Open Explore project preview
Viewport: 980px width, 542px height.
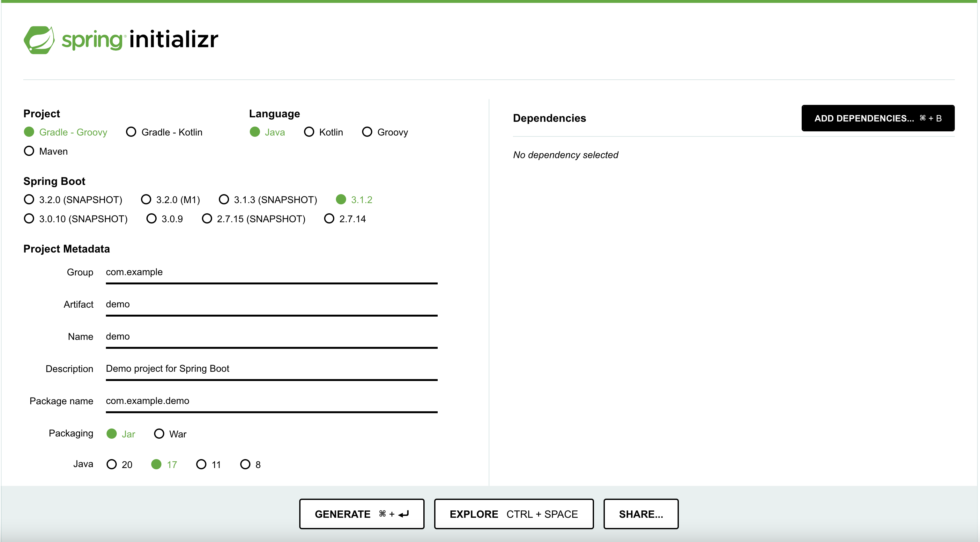[514, 514]
